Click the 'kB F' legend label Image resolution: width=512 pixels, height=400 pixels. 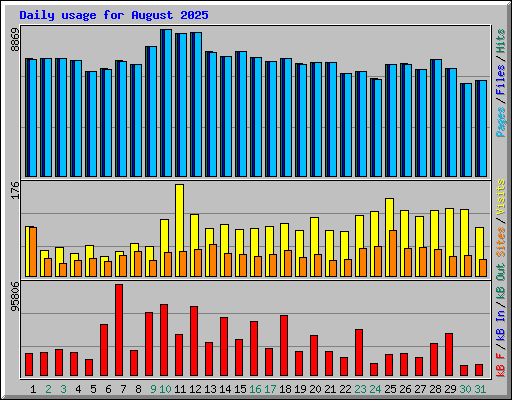click(x=501, y=365)
